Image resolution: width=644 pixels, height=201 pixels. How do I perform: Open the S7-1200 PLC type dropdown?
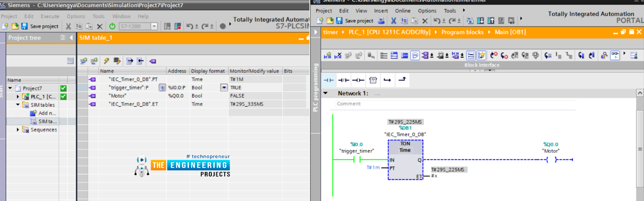coord(154,26)
